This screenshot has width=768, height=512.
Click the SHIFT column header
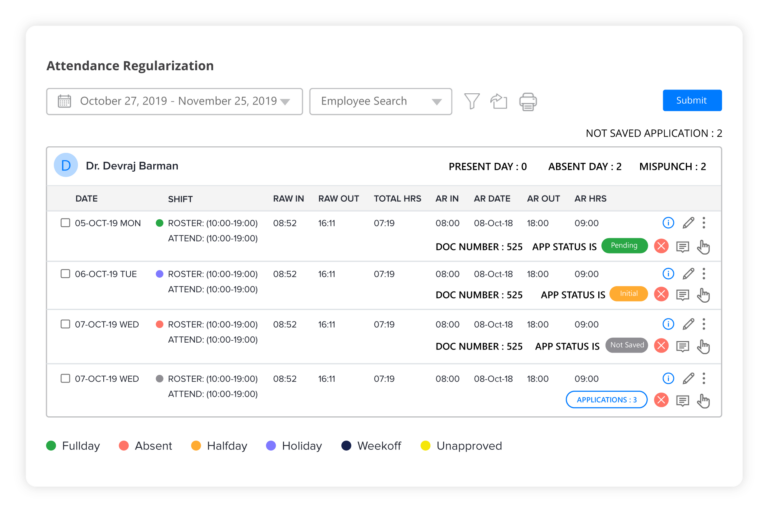[x=180, y=199]
